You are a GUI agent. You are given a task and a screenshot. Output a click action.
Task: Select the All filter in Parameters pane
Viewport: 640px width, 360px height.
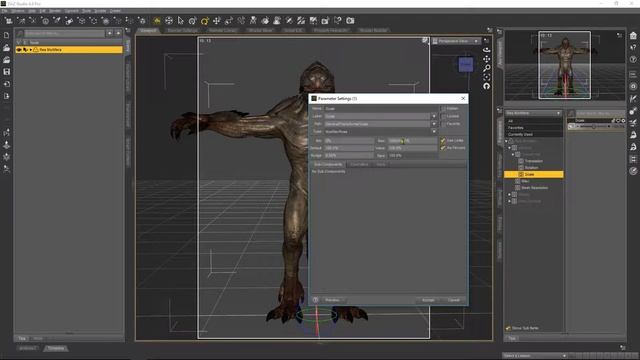(x=534, y=121)
